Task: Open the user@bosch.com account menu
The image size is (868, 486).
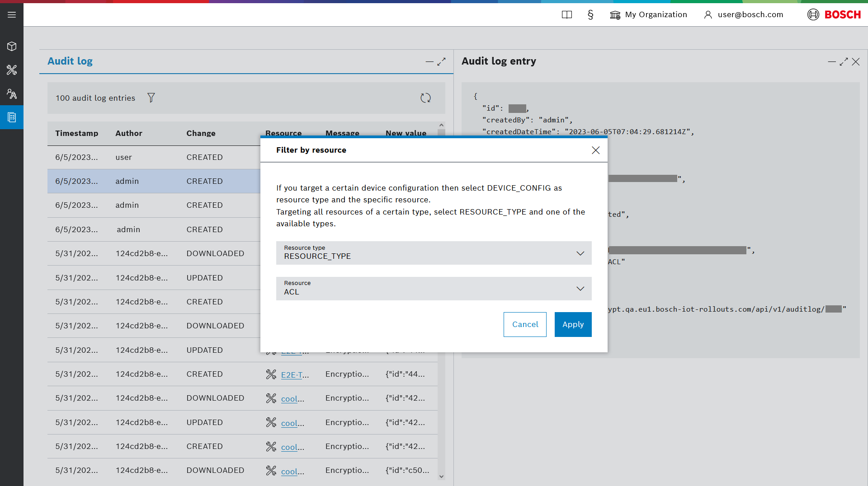Action: 744,15
